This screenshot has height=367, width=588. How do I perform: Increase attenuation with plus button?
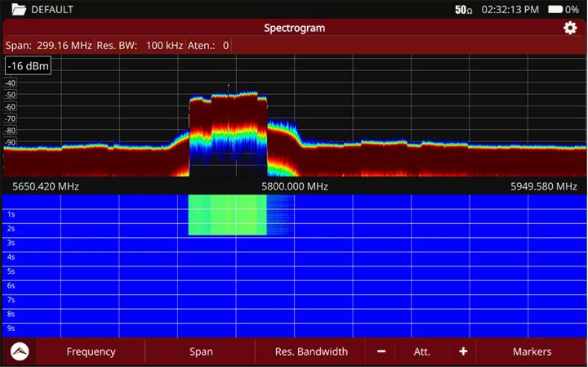coord(463,351)
